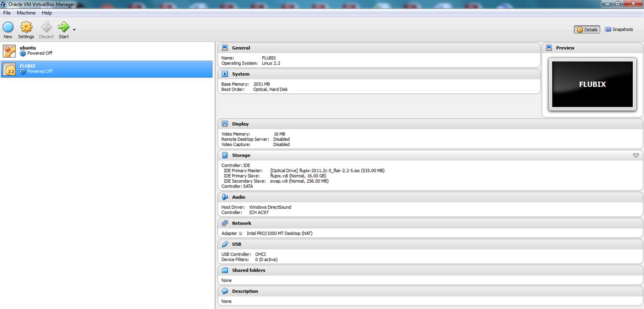Click the VirtualBox icon in the title bar
Screen dimensions: 644x309
click(4, 4)
